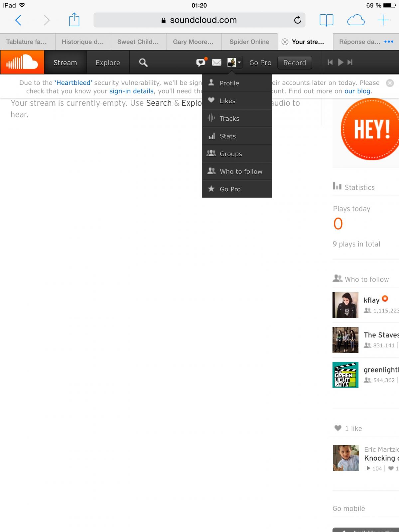
Task: Tap the soundcloud.com address bar
Action: tap(199, 20)
